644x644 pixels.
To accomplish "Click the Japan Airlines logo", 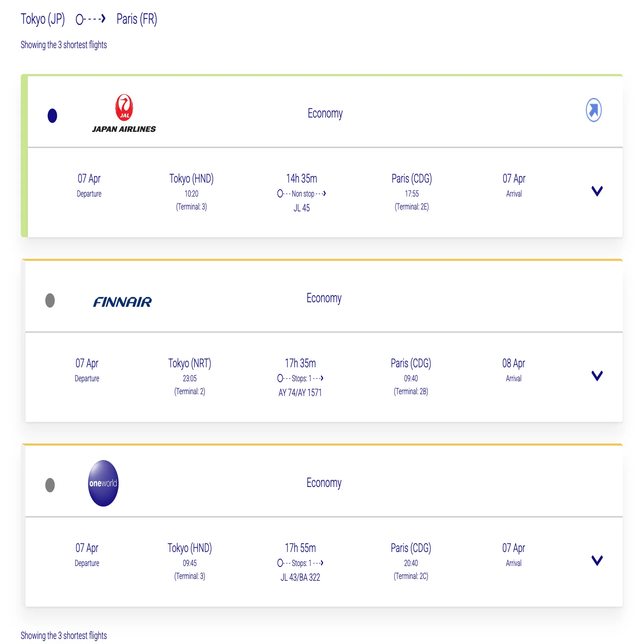I will tap(124, 113).
